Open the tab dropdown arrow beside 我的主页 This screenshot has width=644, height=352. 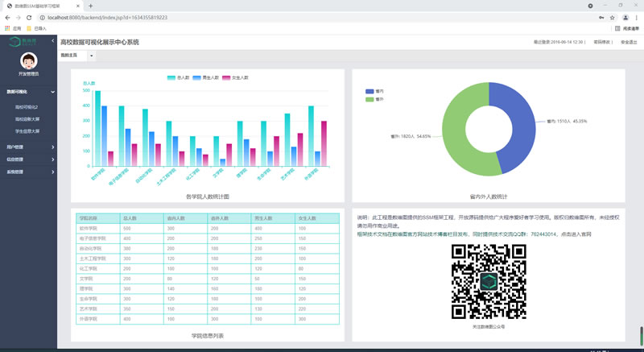(x=92, y=56)
